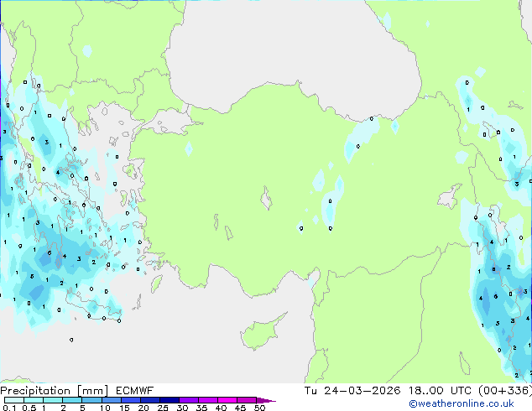Click the "15" legend scale label
Image resolution: width=532 pixels, height=411 pixels.
click(124, 408)
